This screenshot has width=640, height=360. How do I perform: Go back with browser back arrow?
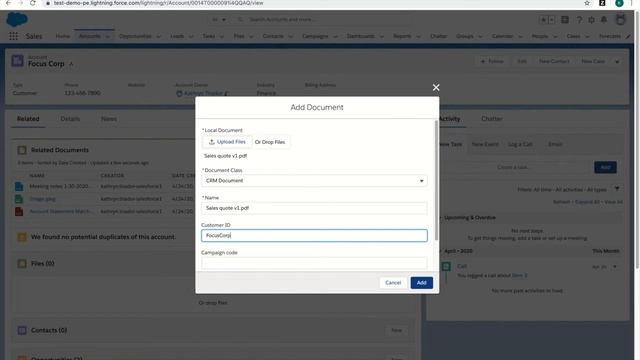point(8,3)
